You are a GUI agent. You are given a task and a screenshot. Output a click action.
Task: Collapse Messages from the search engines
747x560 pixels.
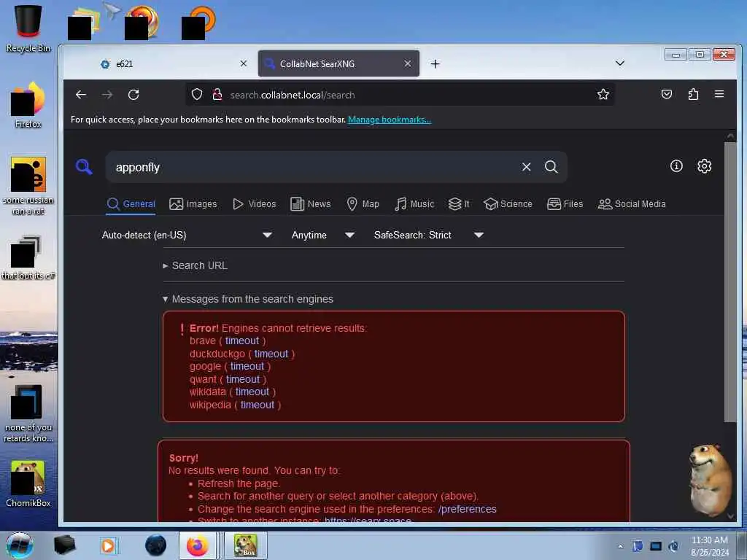(x=248, y=299)
